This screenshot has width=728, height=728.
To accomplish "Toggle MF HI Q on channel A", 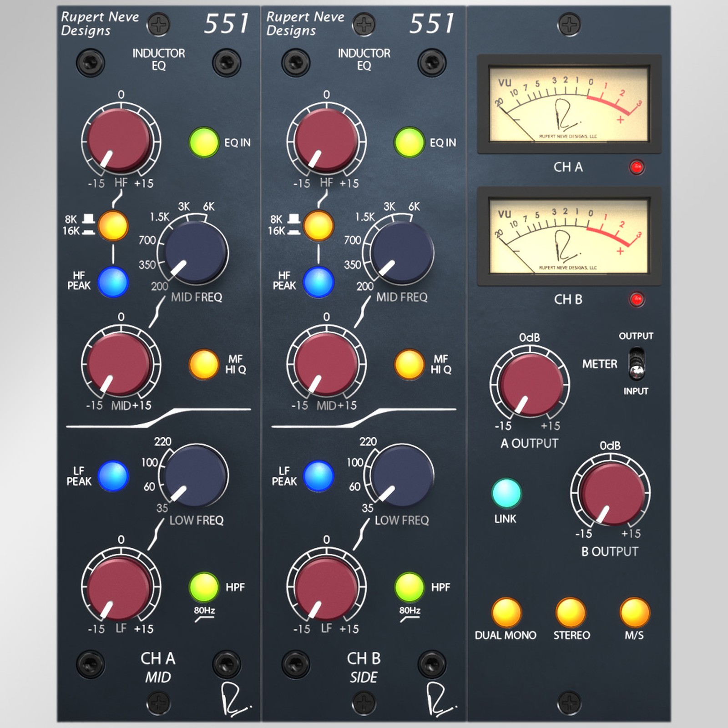I will pyautogui.click(x=204, y=364).
